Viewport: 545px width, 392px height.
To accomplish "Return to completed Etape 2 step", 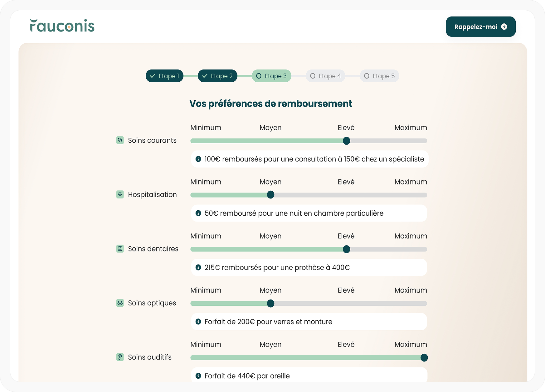I will [x=217, y=76].
